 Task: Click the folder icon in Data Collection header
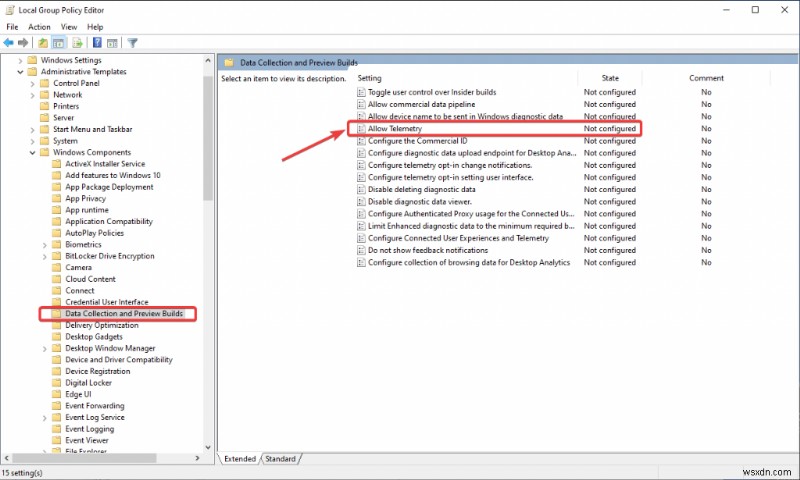click(x=229, y=63)
